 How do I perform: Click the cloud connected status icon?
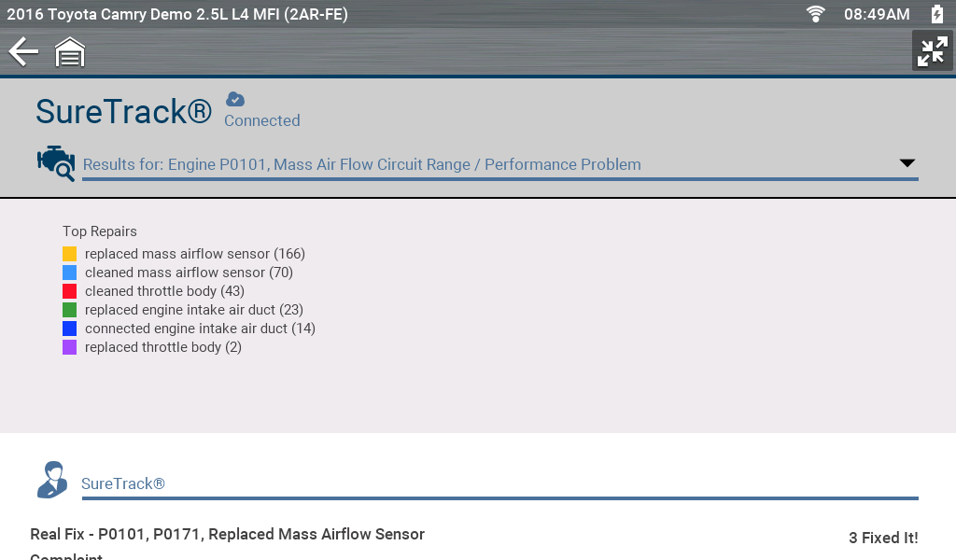point(235,100)
